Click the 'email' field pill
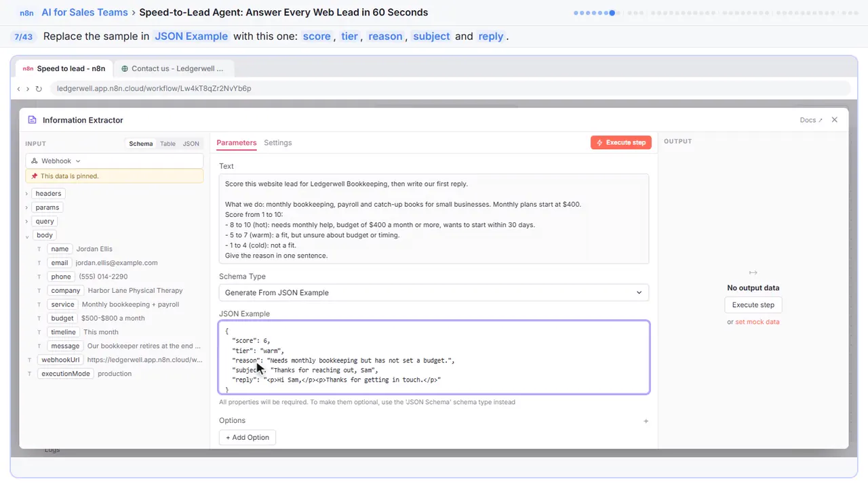Screen dimensions: 868x488 tap(60, 263)
